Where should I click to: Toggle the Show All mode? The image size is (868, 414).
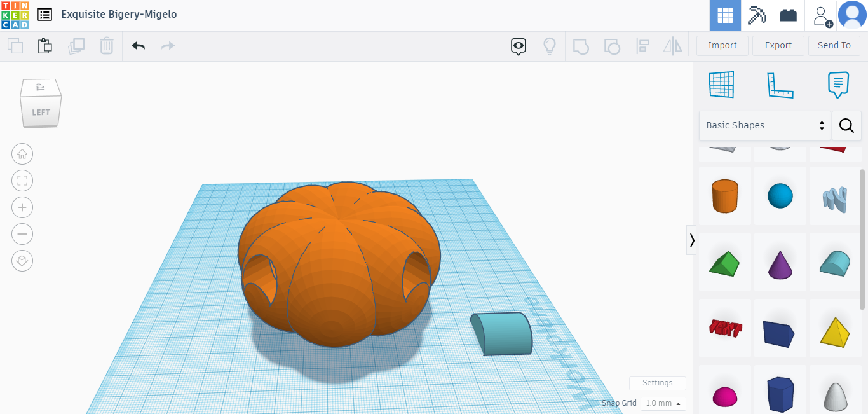[518, 45]
